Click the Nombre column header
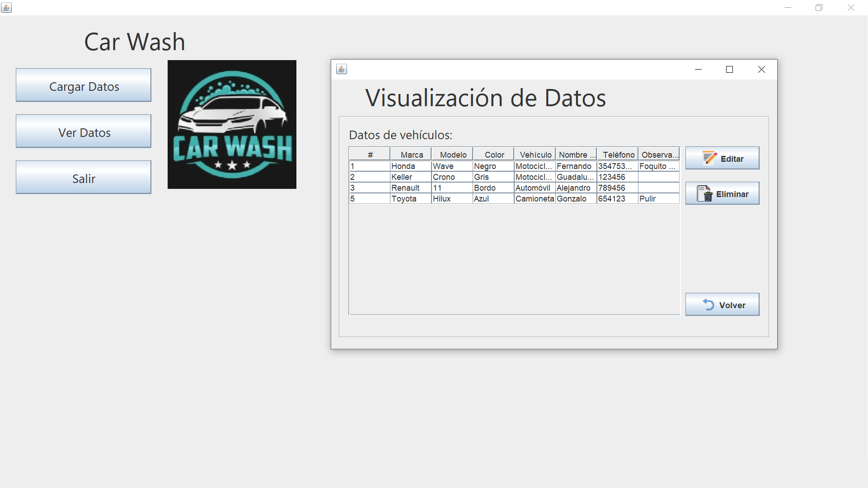This screenshot has width=868, height=488. click(576, 155)
